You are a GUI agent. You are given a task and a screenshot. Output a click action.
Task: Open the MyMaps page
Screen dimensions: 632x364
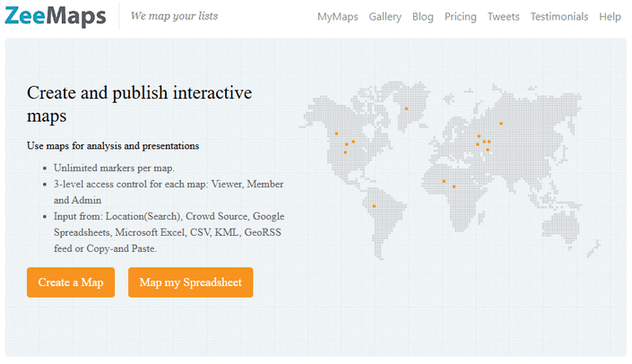337,16
